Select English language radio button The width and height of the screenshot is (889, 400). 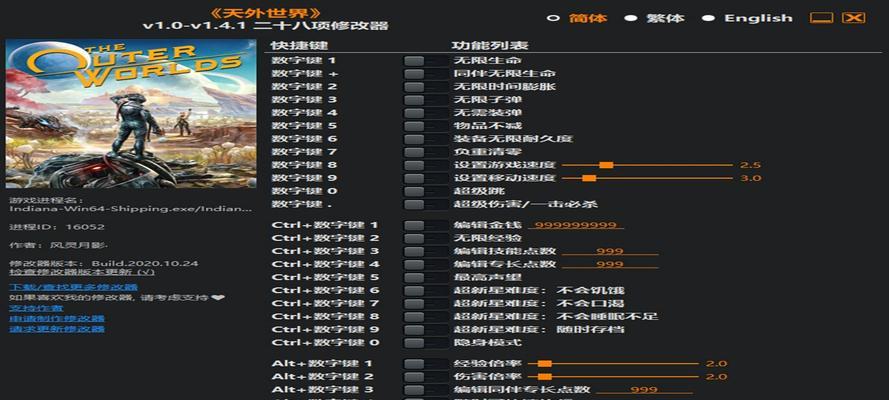tap(708, 18)
